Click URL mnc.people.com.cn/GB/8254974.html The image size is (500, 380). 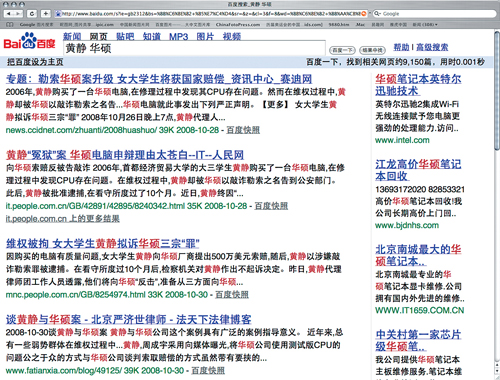click(x=76, y=295)
